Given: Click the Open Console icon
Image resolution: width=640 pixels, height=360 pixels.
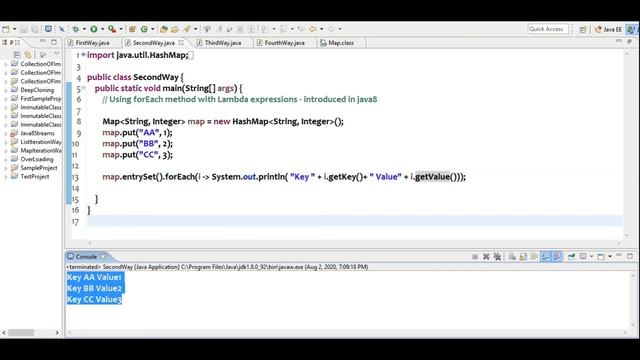Looking at the screenshot, I should point(601,256).
